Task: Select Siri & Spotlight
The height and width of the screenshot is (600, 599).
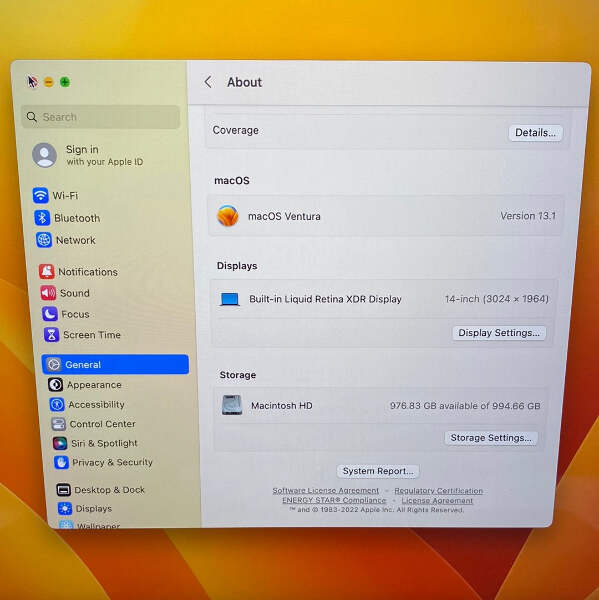Action: tap(95, 443)
